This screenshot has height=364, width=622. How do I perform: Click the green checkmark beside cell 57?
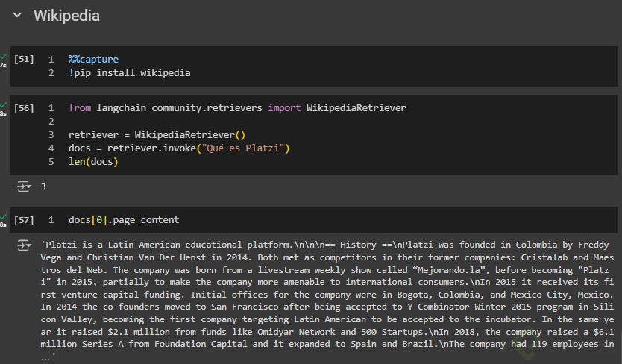tap(4, 218)
